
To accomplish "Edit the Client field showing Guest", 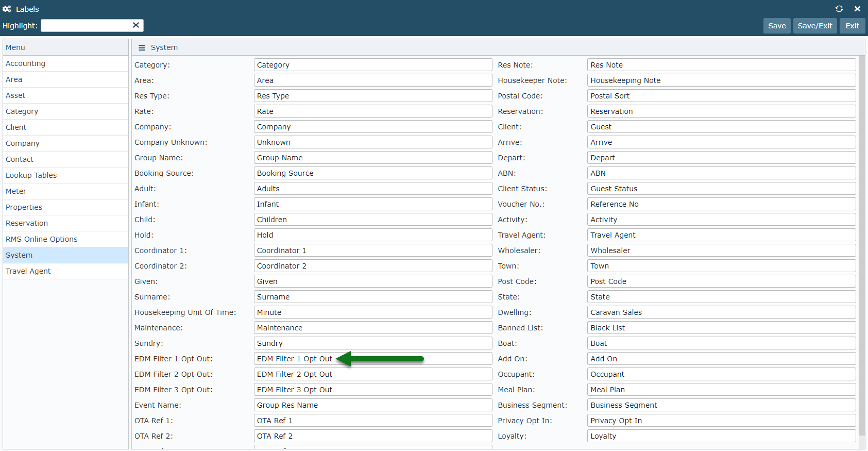I will coord(722,127).
